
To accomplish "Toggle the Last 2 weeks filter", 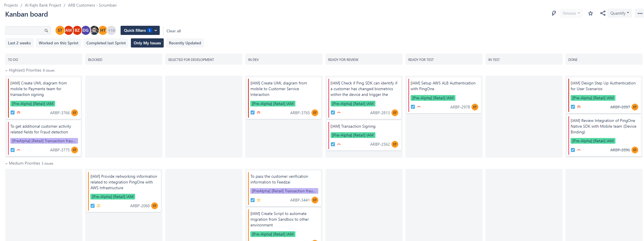I will pos(19,43).
